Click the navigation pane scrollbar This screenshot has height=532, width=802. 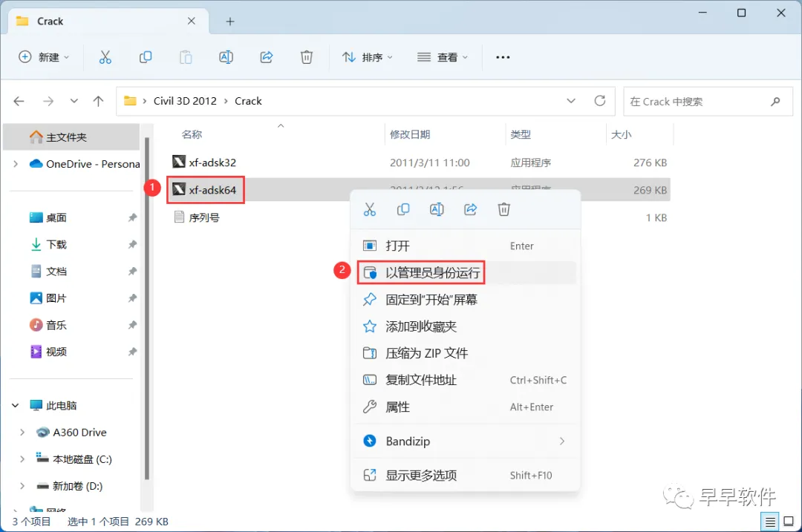pyautogui.click(x=147, y=309)
